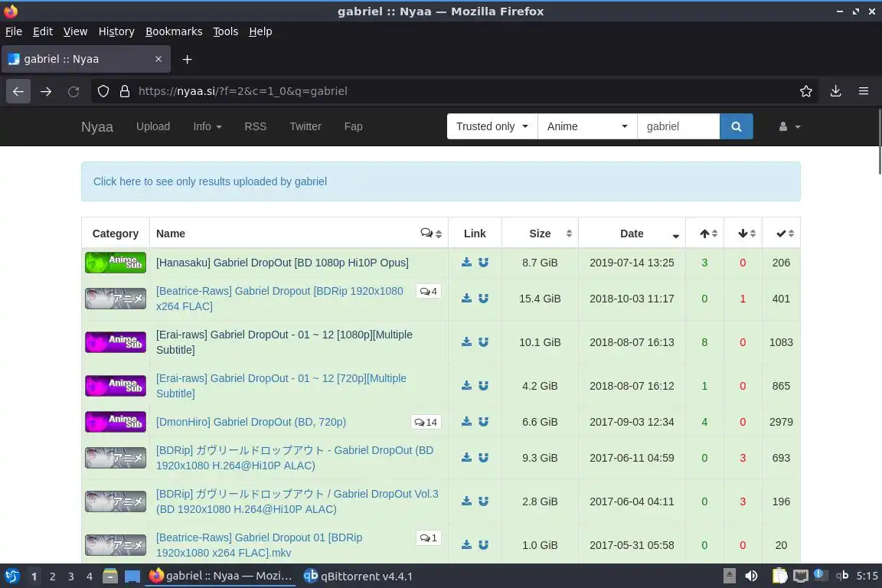Open magnet link for BDRip 9.3 GiB release
The image size is (882, 588).
tap(483, 457)
